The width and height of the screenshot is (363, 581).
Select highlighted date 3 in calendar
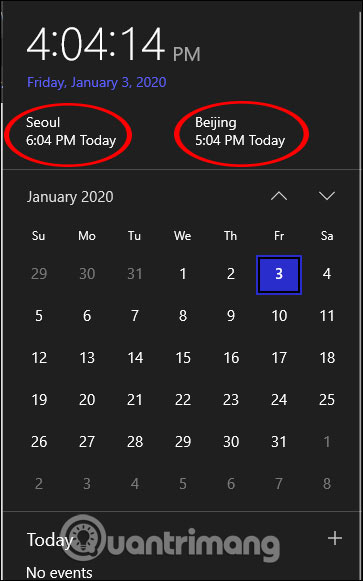click(x=279, y=275)
